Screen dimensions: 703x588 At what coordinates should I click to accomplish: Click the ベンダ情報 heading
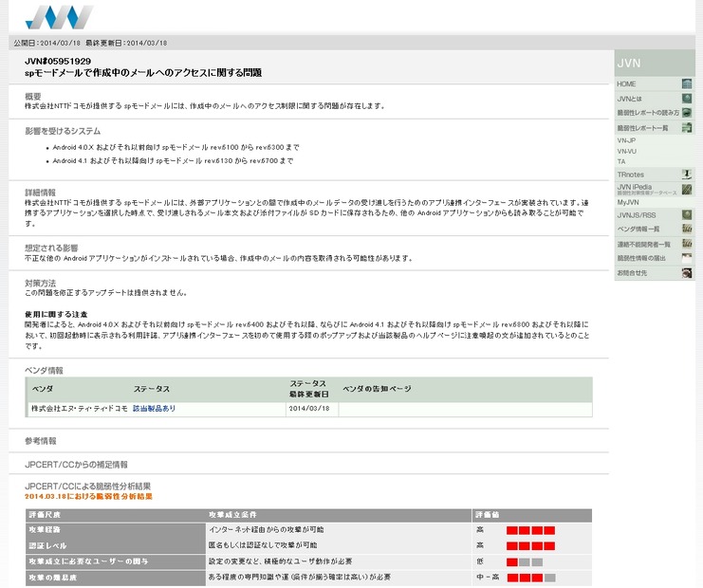coord(44,370)
